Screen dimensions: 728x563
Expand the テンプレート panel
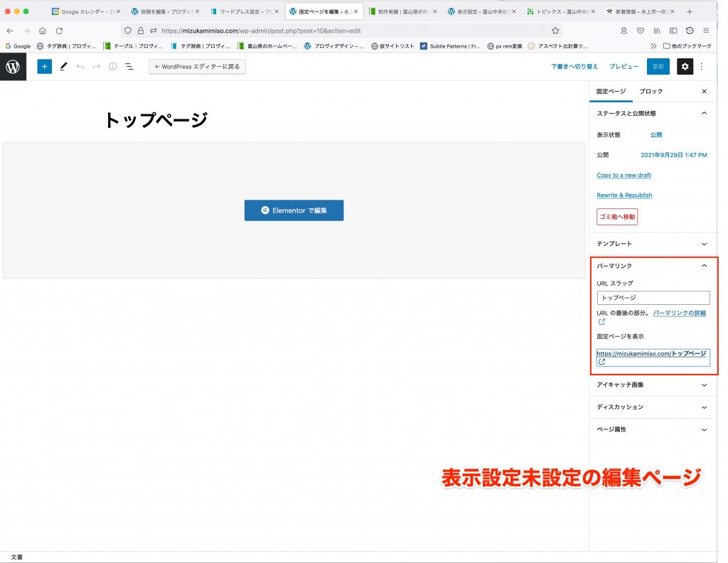pos(704,244)
